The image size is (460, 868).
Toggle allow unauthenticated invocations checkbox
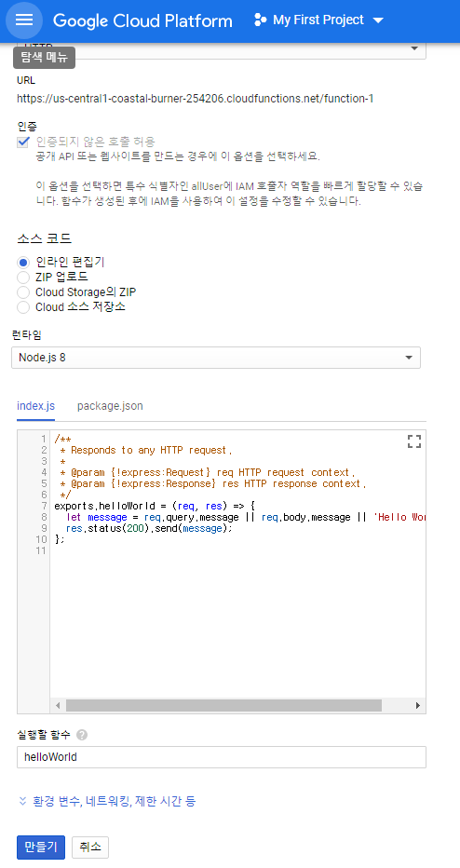(23, 142)
